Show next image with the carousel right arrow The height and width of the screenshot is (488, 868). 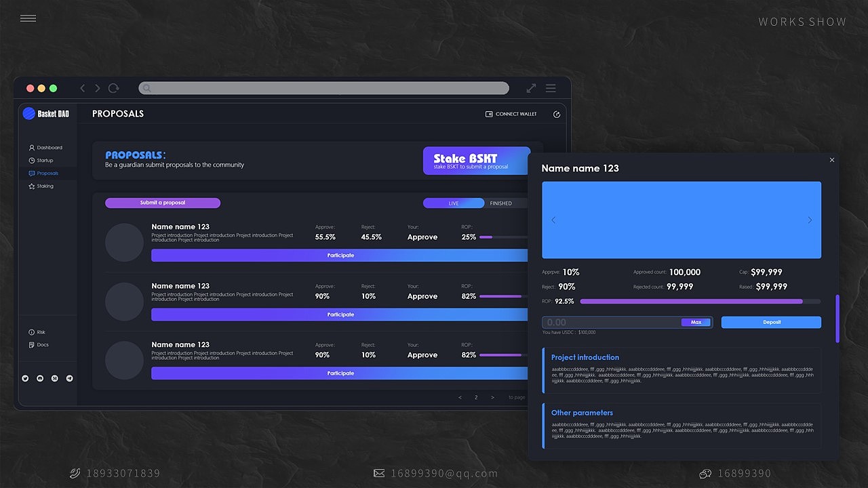pyautogui.click(x=810, y=220)
